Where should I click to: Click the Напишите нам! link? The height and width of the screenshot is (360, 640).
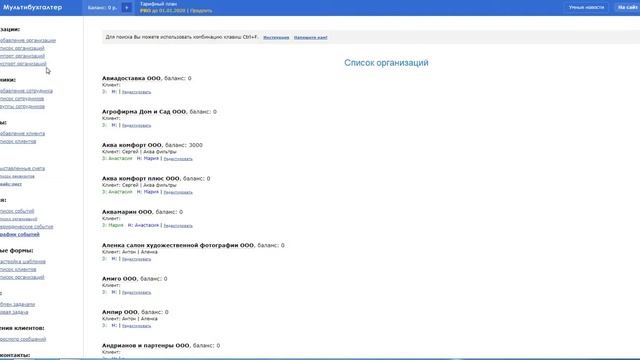pyautogui.click(x=311, y=38)
